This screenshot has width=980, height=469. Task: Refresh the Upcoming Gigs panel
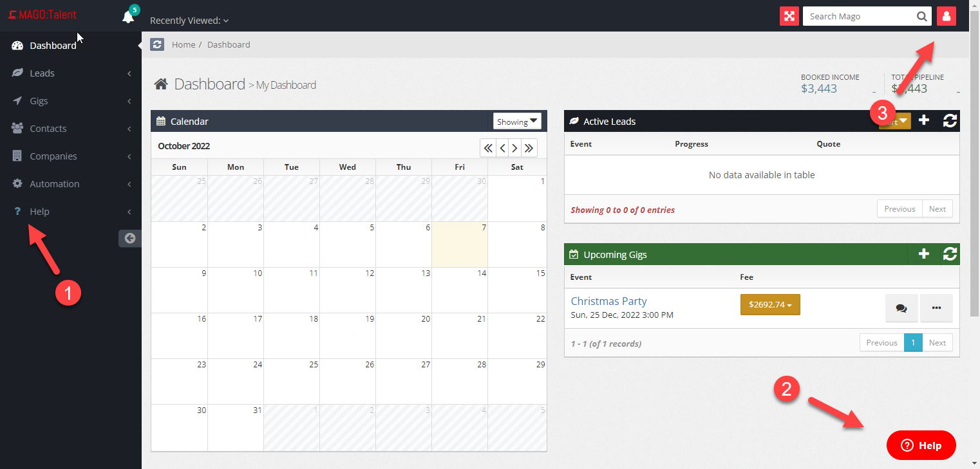point(949,254)
